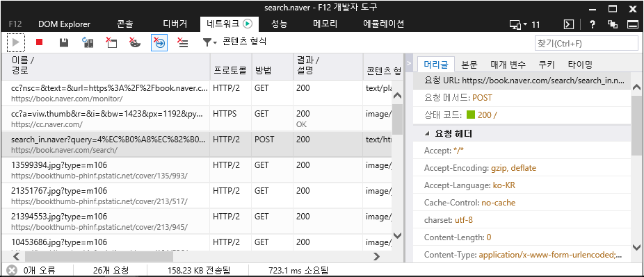Collapse details pane with arrow

tap(409, 63)
